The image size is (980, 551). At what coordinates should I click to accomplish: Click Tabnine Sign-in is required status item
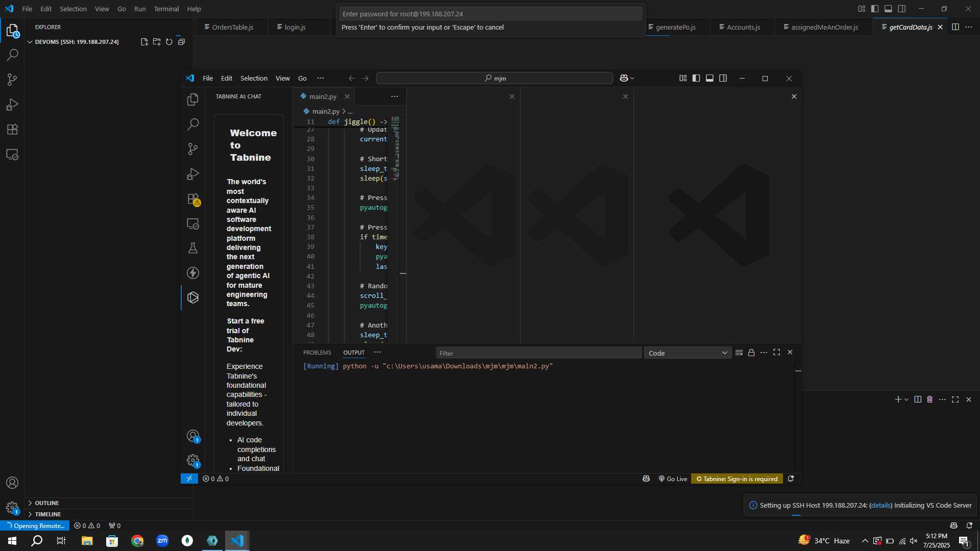737,479
